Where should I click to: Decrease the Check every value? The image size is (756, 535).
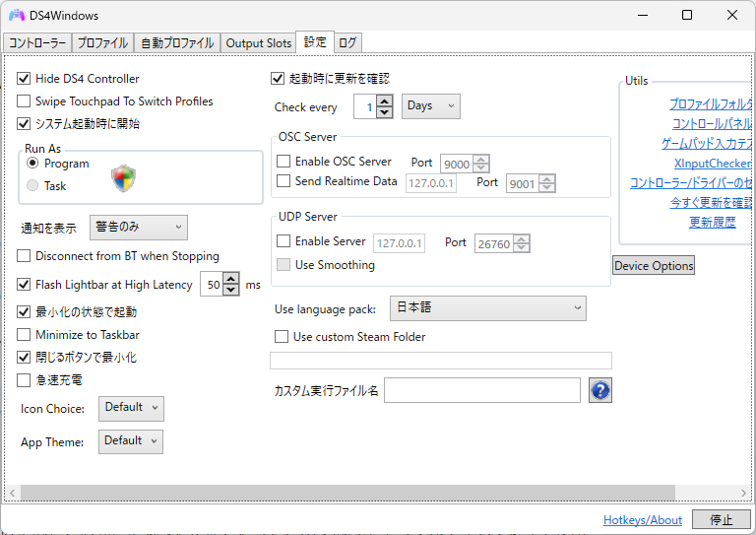(384, 112)
